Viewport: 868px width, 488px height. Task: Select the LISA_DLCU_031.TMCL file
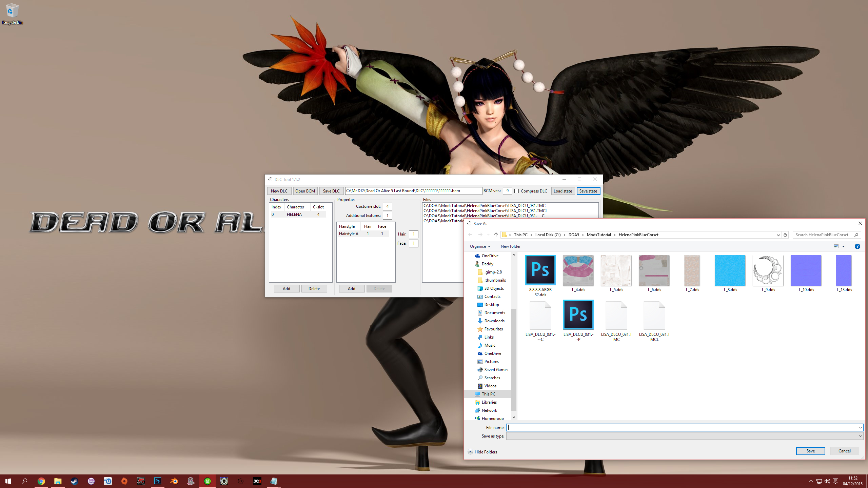point(654,321)
